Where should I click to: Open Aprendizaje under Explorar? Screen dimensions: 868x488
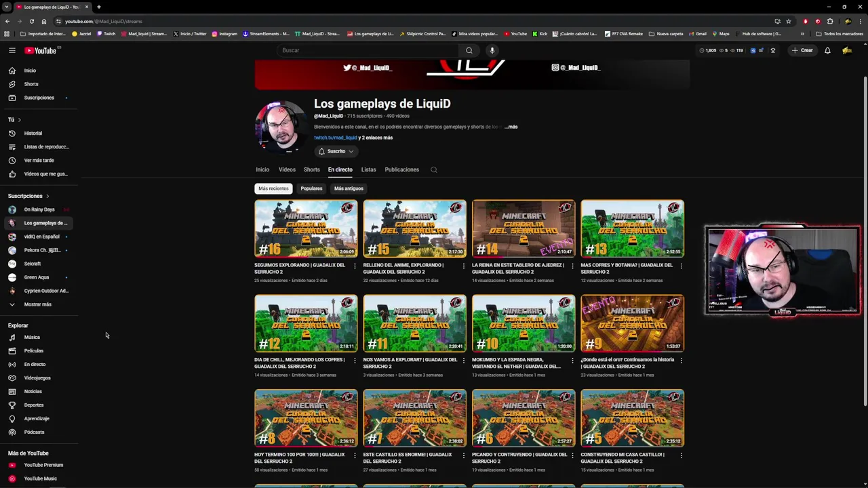(37, 418)
